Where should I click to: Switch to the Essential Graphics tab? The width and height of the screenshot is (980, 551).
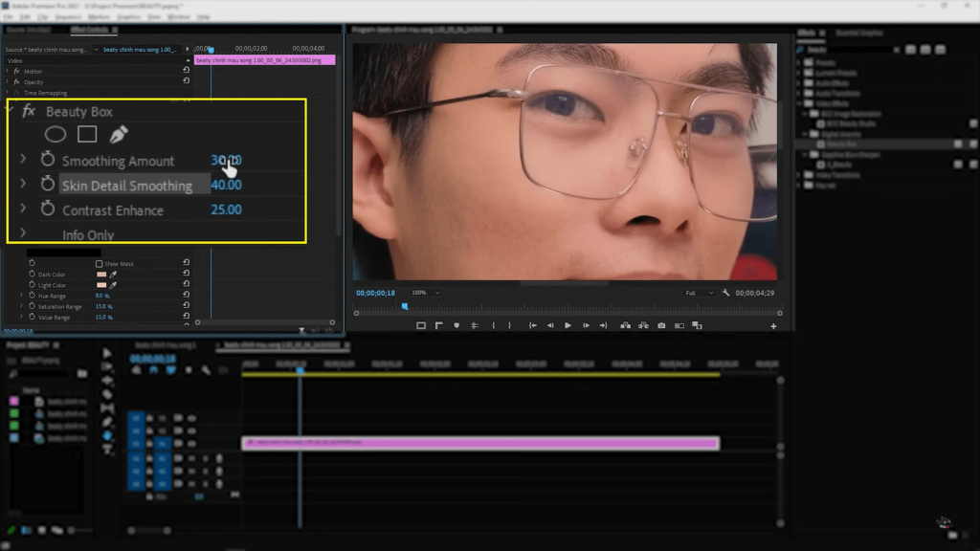(x=858, y=33)
